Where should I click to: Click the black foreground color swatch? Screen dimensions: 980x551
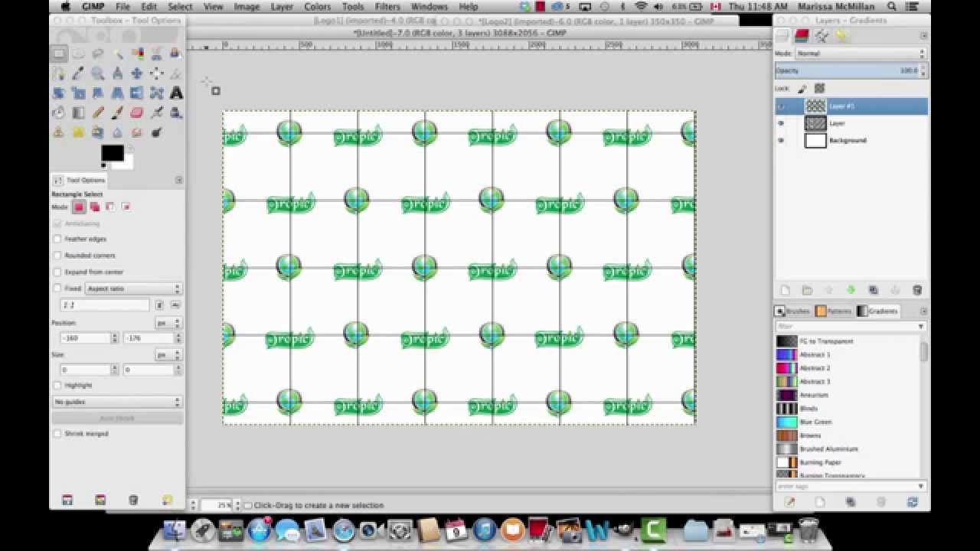pos(112,152)
